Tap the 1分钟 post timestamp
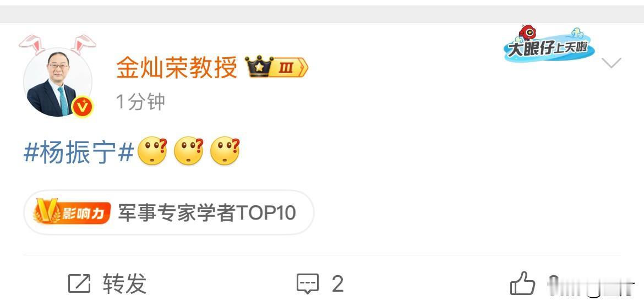 tap(140, 101)
